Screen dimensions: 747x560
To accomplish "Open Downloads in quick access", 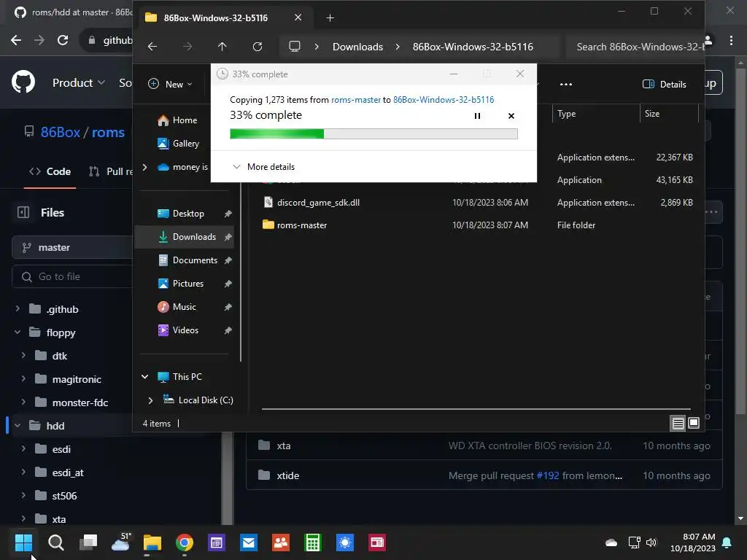I will (187, 237).
